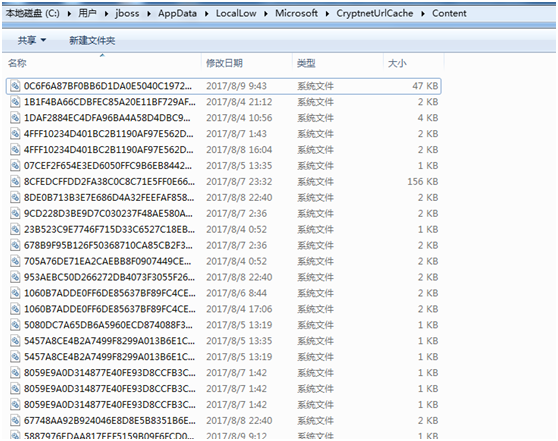This screenshot has width=558, height=441.
Task: Click the file name 67748AA92B924046E8D8E5B8351B6E...
Action: [x=110, y=421]
